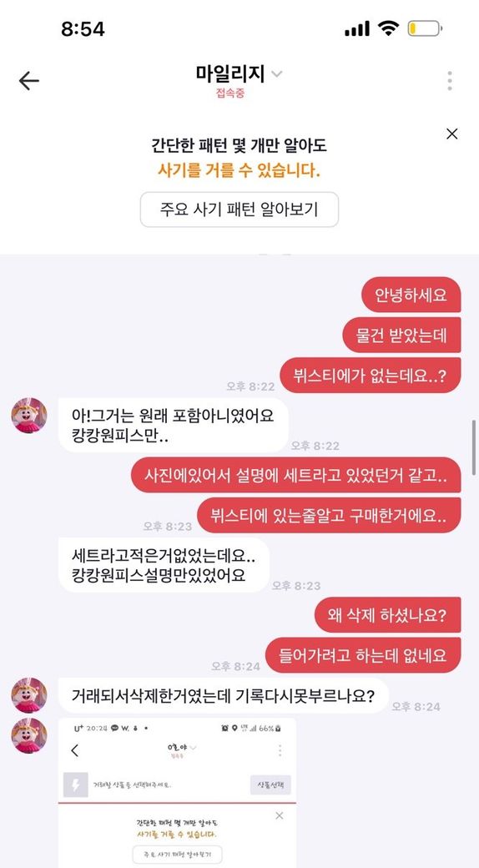The image size is (479, 868).
Task: Open the seller avatar next to screenshot
Action: (x=29, y=735)
